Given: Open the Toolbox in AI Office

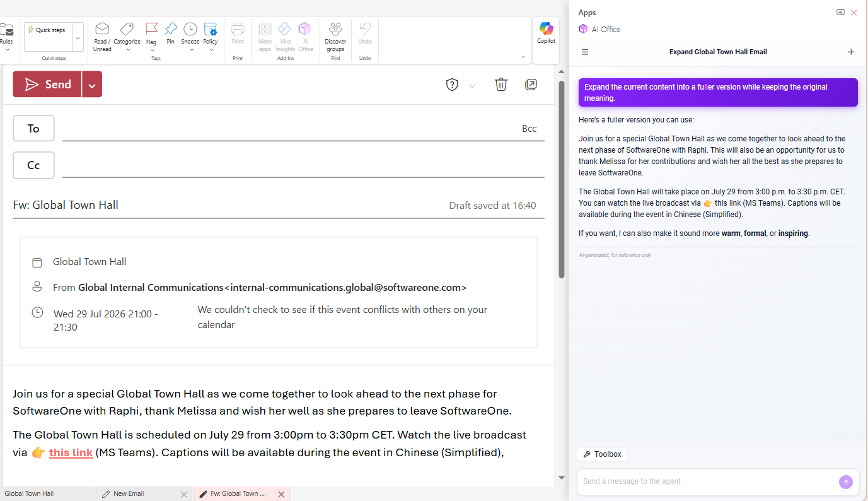Looking at the screenshot, I should coord(602,454).
